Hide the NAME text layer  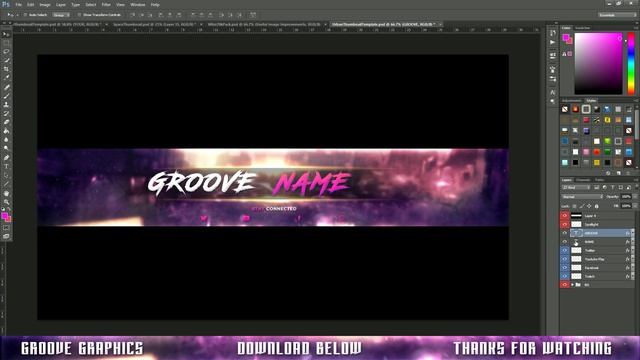pyautogui.click(x=565, y=242)
